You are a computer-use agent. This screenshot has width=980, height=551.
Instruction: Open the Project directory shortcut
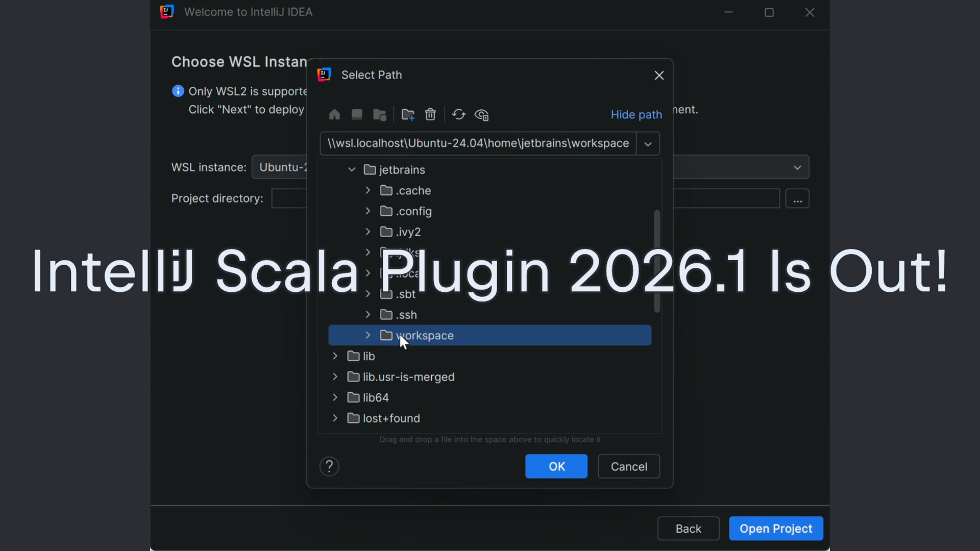click(380, 114)
